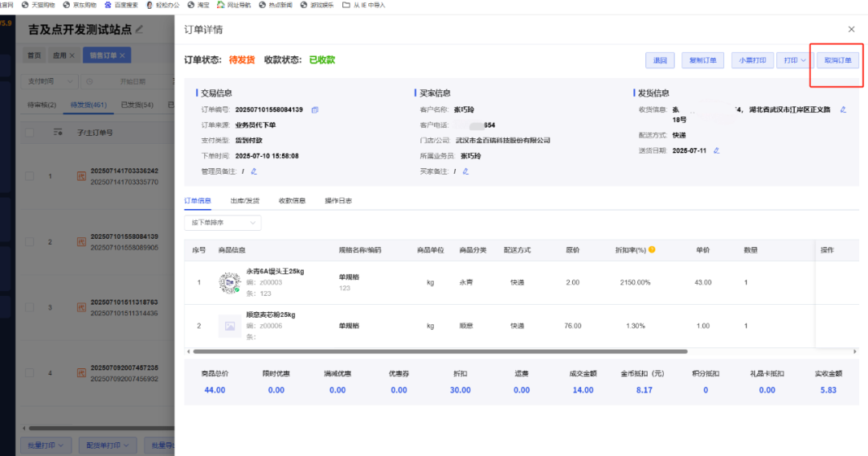Click the yellow info icon next to 折扣率(%)
The image size is (868, 456).
point(652,250)
